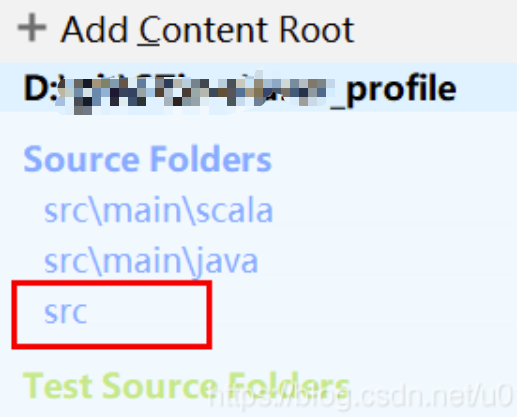Image resolution: width=517 pixels, height=417 pixels.
Task: Click the Source Folders heading
Action: [148, 159]
